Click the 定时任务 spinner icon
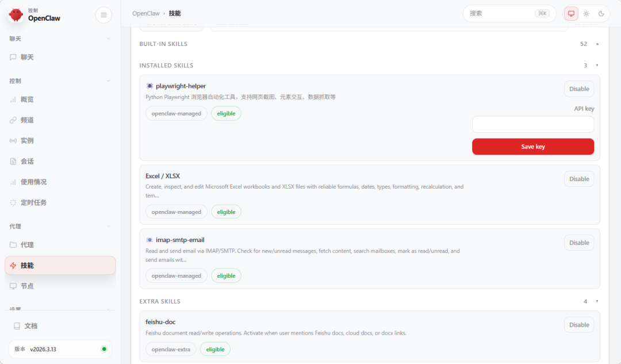Viewport: 621px width, 364px height. [x=13, y=202]
